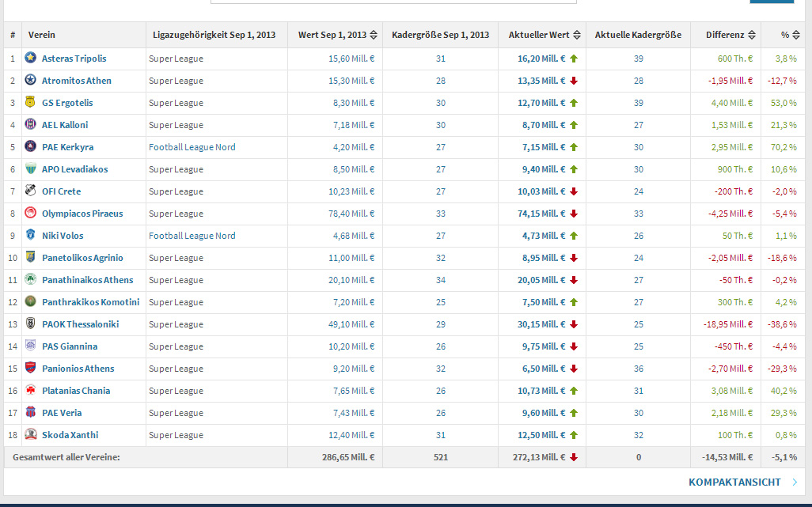Click the AEL Kalloni club crest icon

pyautogui.click(x=31, y=124)
